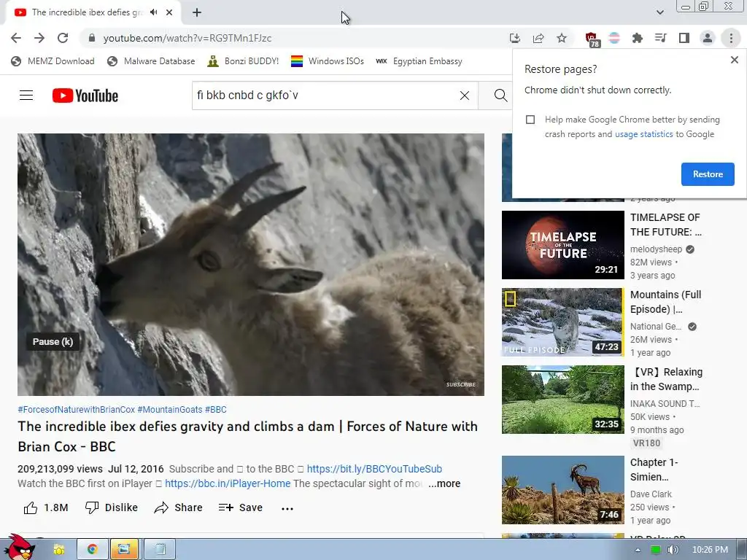This screenshot has width=747, height=560.
Task: Open the striped round extension icon
Action: (614, 38)
